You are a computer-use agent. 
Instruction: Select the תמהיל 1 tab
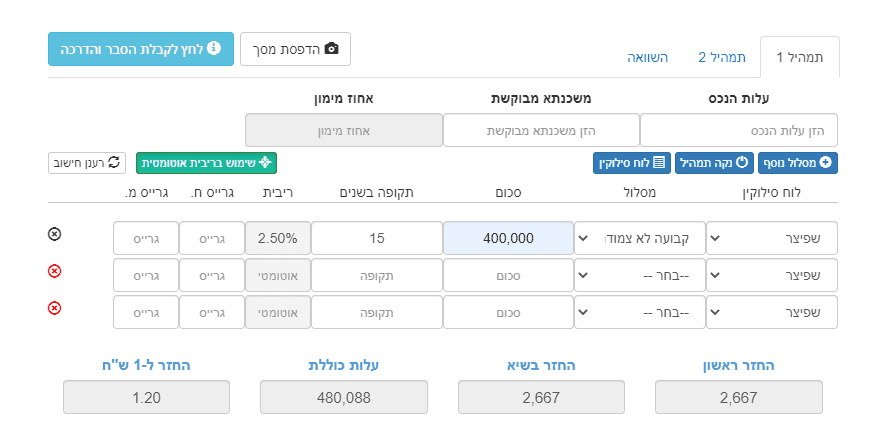[799, 57]
